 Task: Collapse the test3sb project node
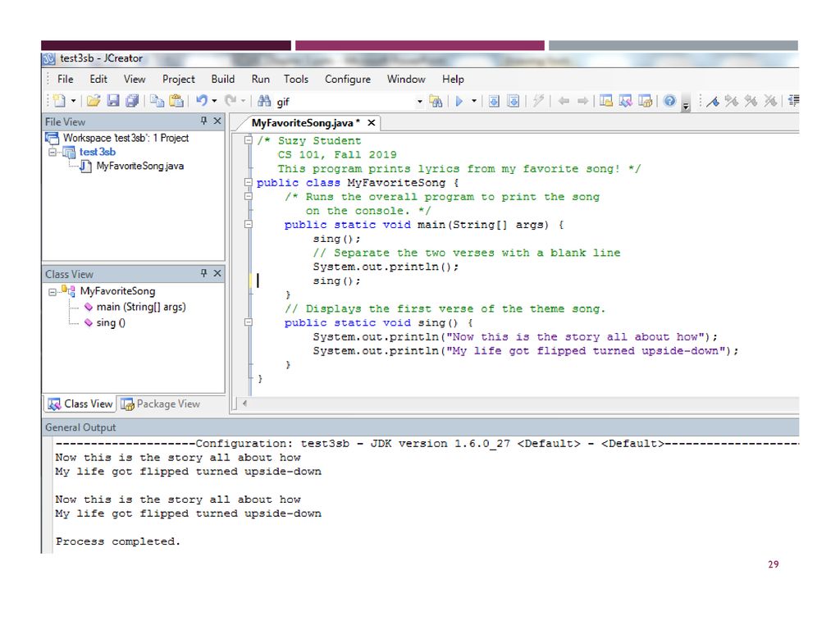pyautogui.click(x=52, y=152)
